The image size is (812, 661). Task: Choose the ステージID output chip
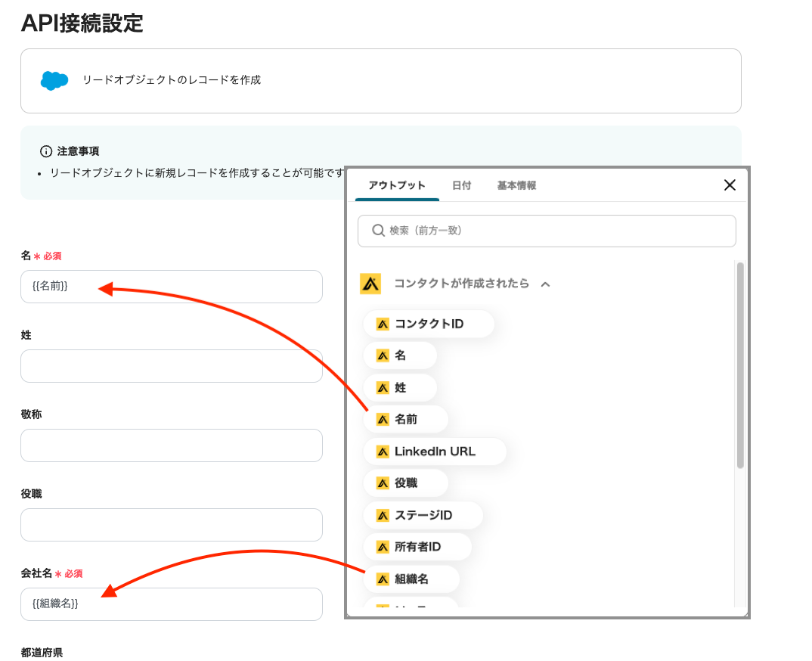pyautogui.click(x=423, y=516)
